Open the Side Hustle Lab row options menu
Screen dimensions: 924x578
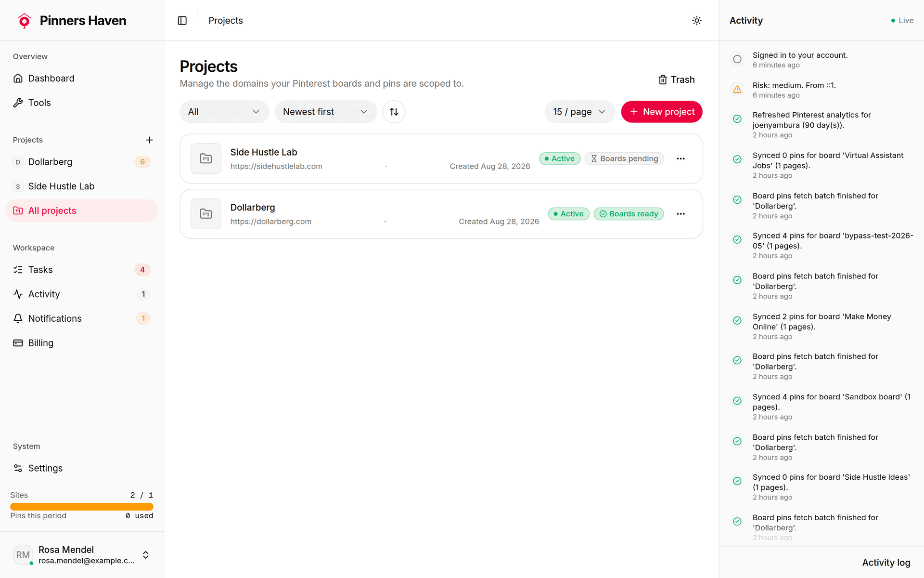(680, 158)
